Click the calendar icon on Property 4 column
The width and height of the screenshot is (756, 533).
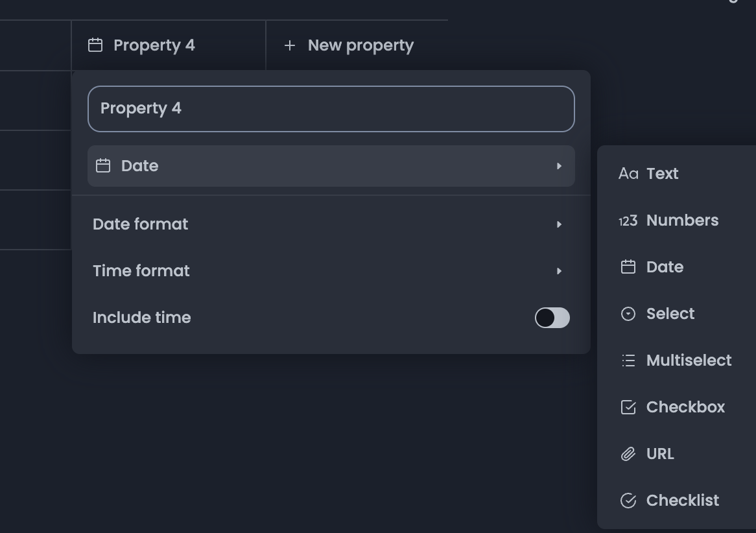(x=96, y=44)
